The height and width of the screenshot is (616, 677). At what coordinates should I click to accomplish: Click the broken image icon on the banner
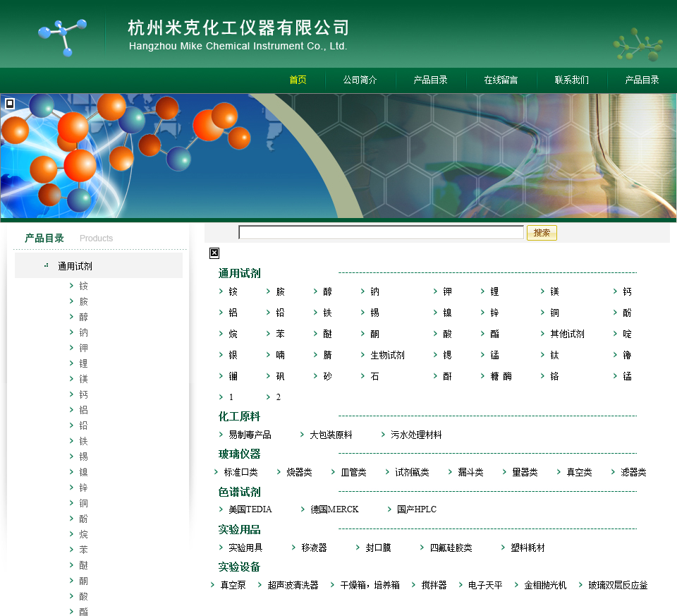click(10, 104)
